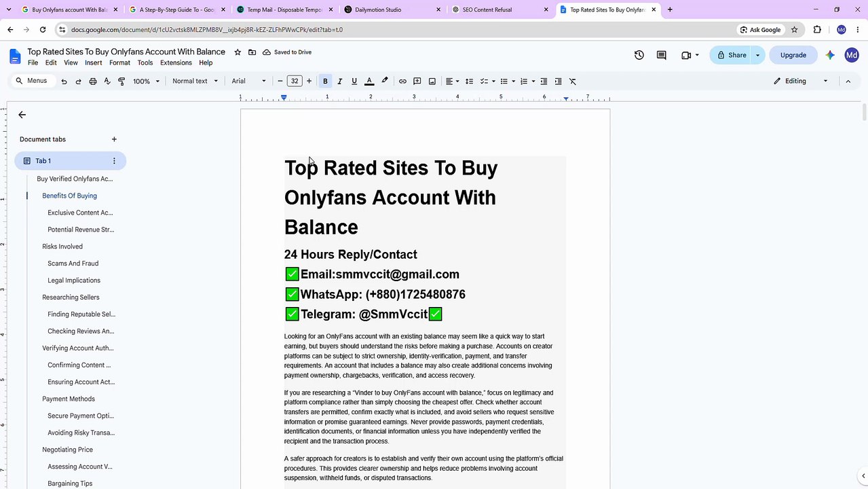868x489 pixels.
Task: Jump to Risks Involved outline heading
Action: pos(62,247)
